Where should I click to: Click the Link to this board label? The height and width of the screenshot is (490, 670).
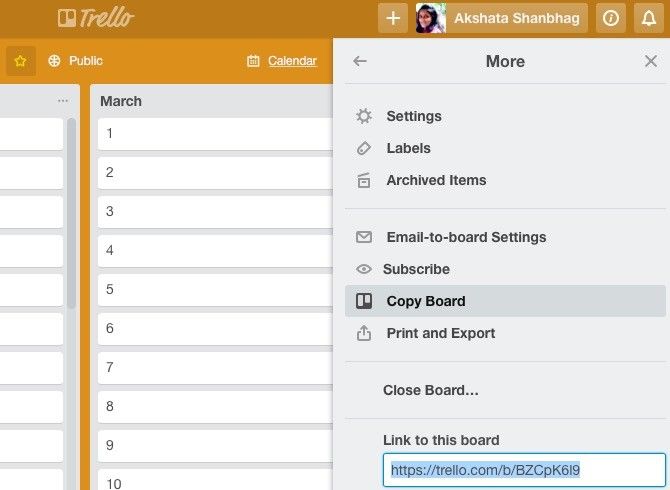[441, 440]
